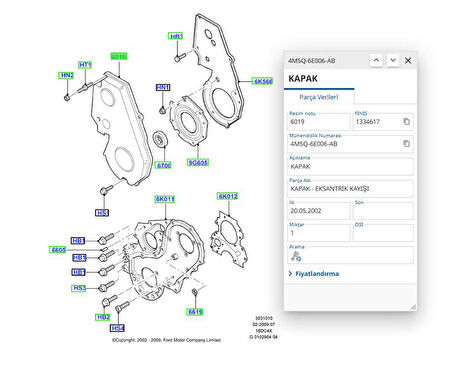Select the HT1 callout label
The height and width of the screenshot is (366, 452).
[85, 65]
